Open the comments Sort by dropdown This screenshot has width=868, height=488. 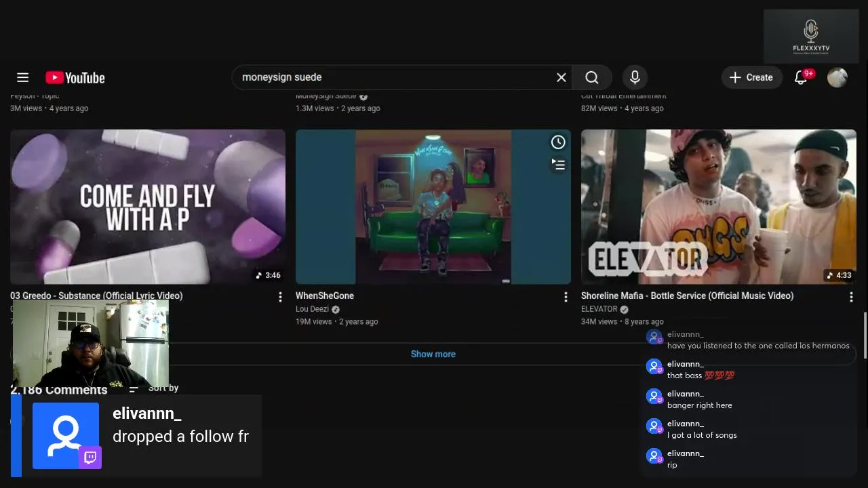[154, 388]
